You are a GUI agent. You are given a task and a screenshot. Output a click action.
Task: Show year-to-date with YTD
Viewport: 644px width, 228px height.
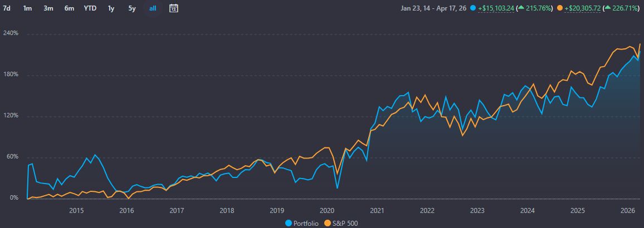pos(90,8)
